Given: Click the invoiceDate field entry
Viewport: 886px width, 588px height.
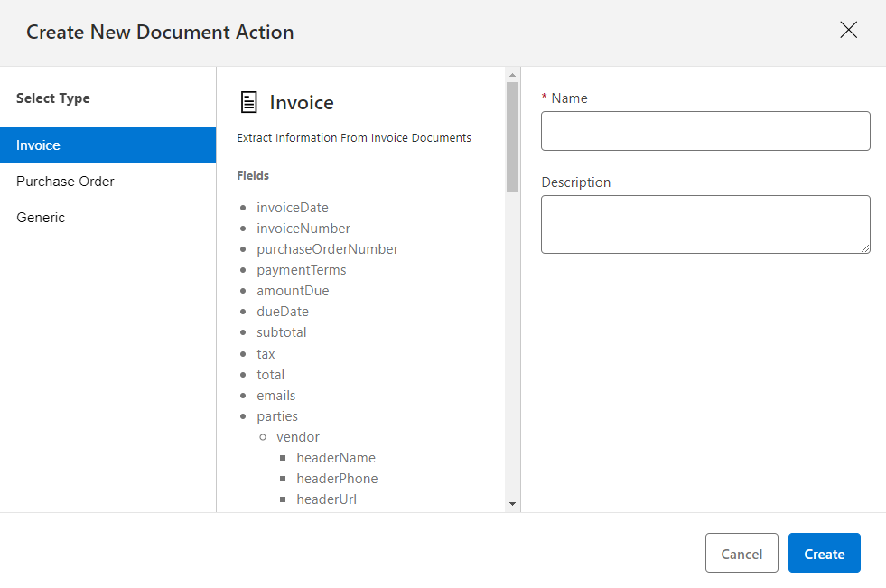Looking at the screenshot, I should [x=292, y=207].
